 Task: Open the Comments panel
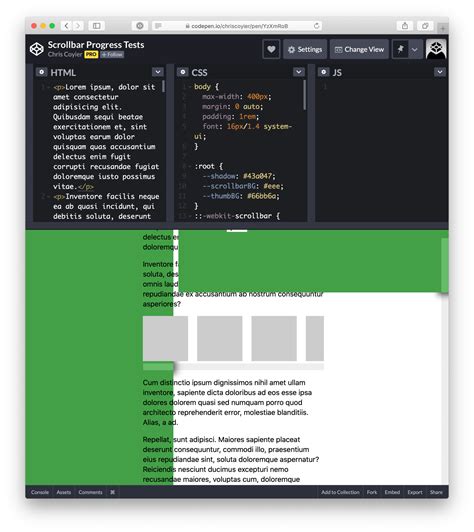90,492
